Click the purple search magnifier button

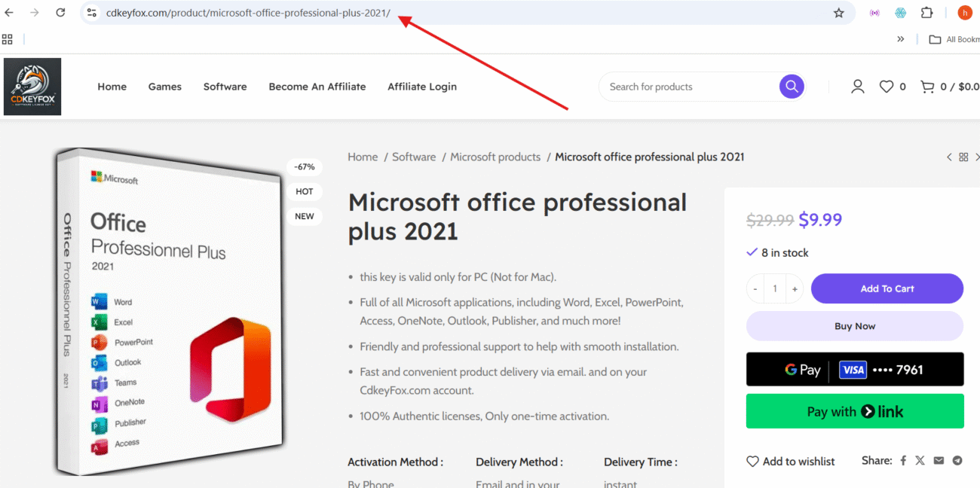pos(791,87)
